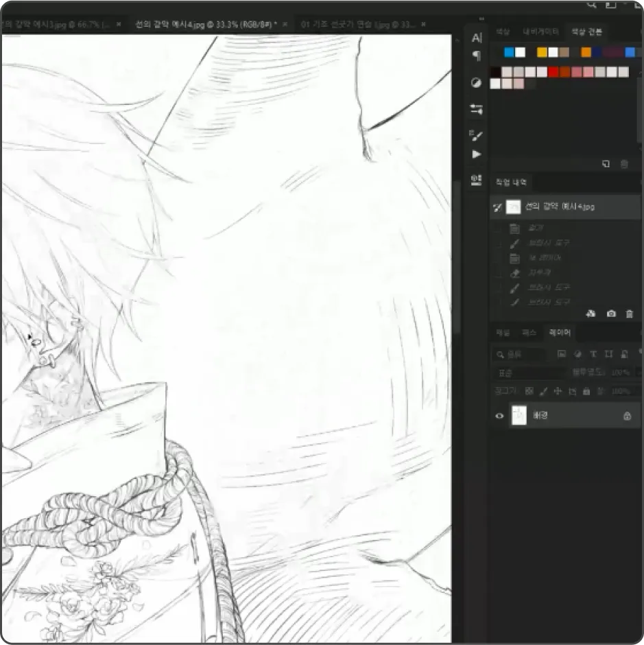Filter layers by type T icon
The image size is (644, 645).
[593, 354]
